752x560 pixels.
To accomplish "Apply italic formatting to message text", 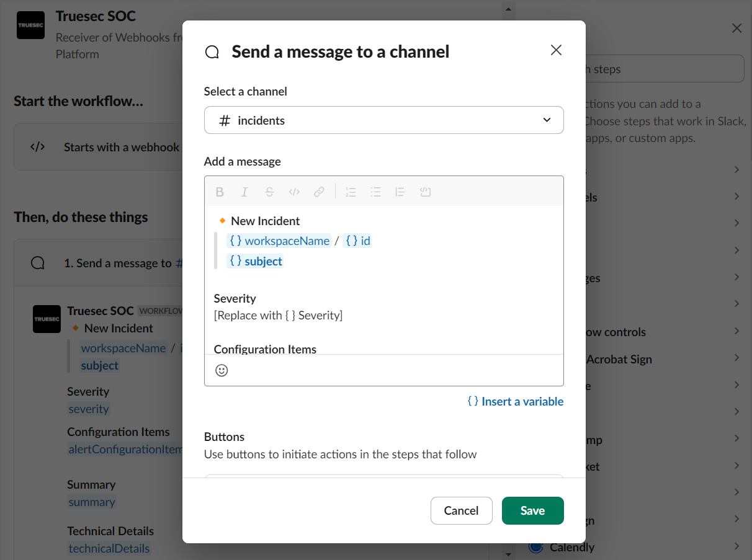I will coord(244,192).
